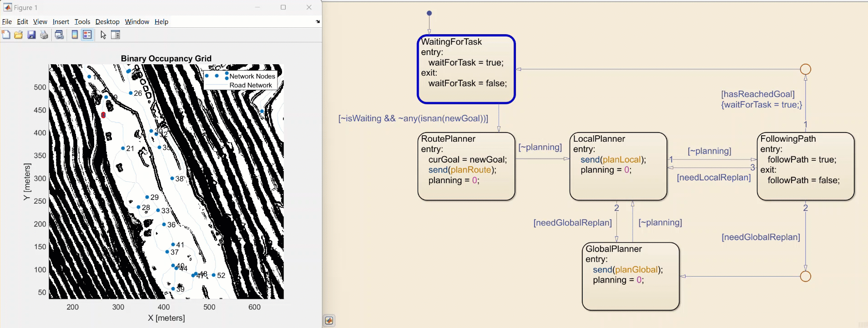Open the Property Inspector icon

pos(116,35)
